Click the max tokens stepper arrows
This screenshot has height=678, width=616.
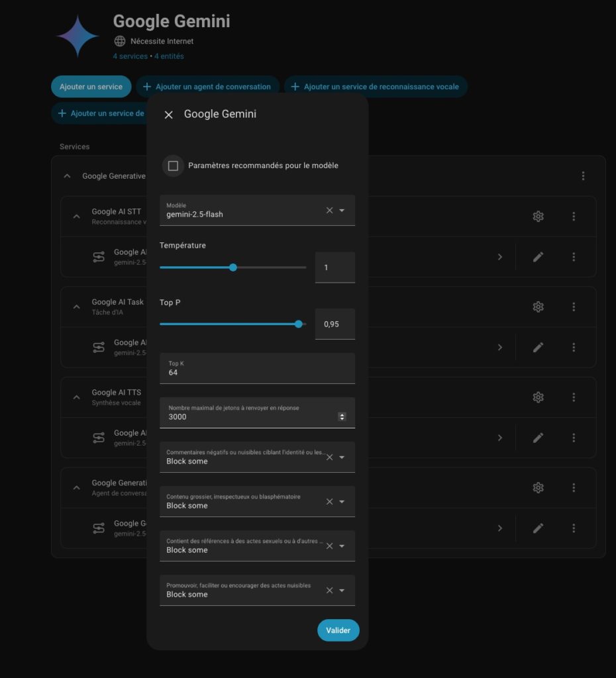[342, 416]
